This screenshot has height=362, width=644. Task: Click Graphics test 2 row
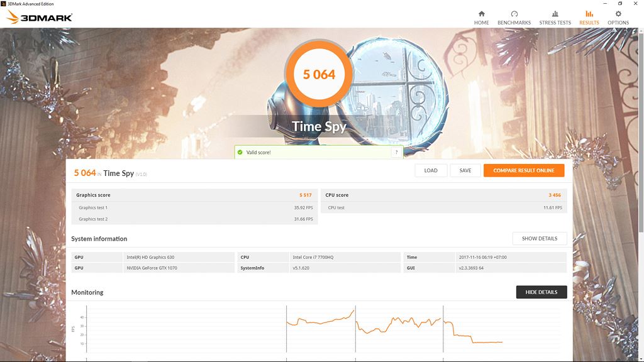tap(195, 219)
